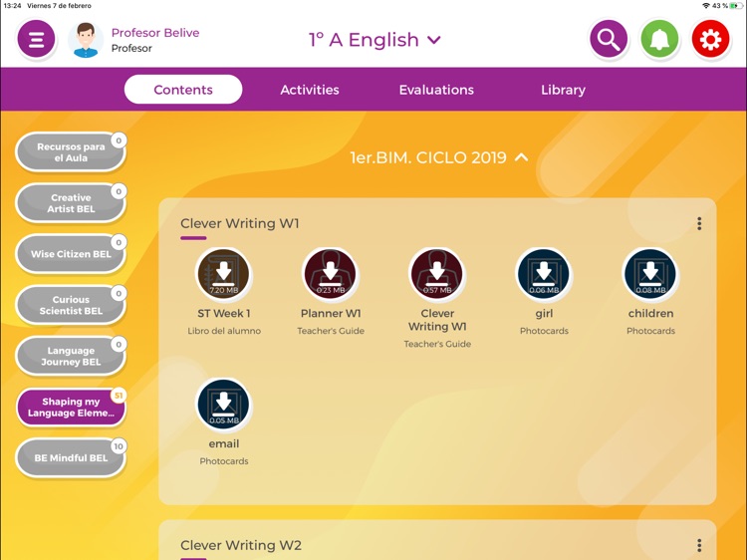Select Language Journey BEL category
Image resolution: width=747 pixels, height=560 pixels.
pos(71,357)
